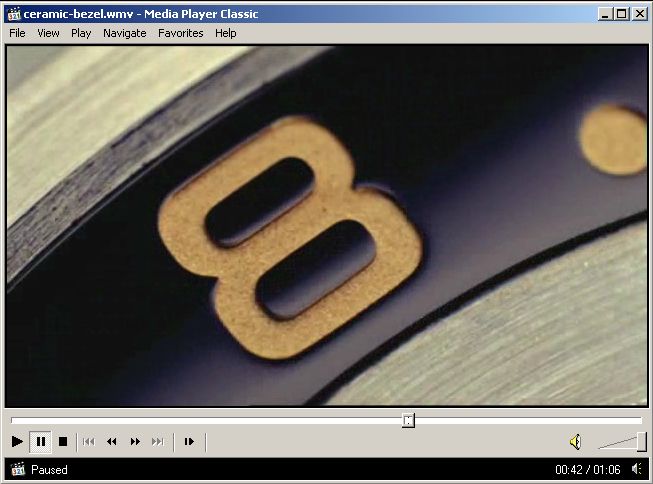Maximize the Media Player Classic window

point(621,14)
